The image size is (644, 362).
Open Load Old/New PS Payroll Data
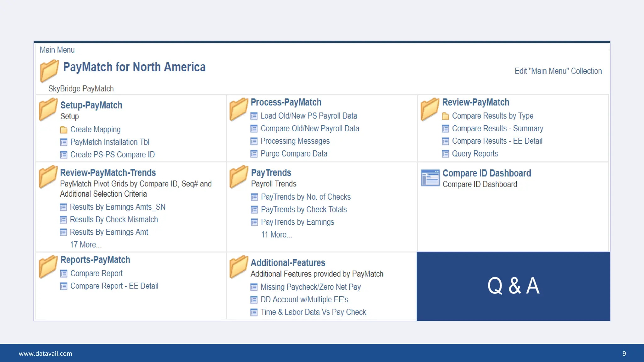tap(308, 116)
